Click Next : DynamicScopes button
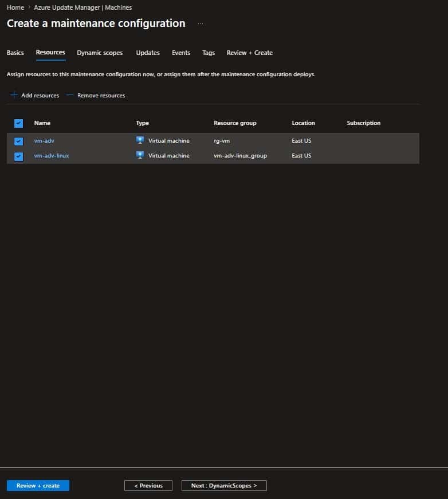Viewport: 448px width, 499px height. click(x=224, y=486)
